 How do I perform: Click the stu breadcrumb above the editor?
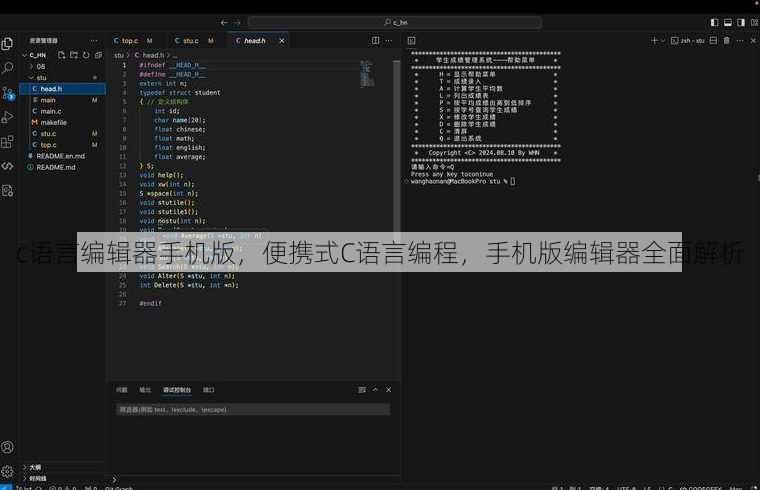119,55
